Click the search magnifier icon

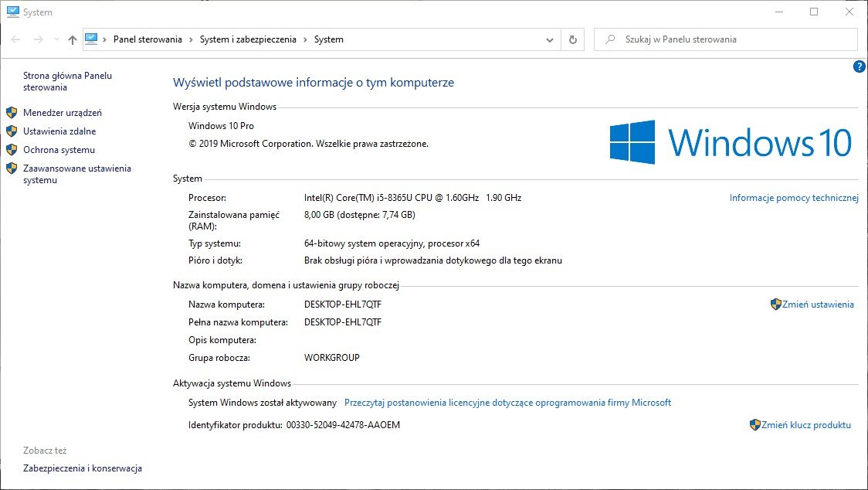[x=610, y=39]
